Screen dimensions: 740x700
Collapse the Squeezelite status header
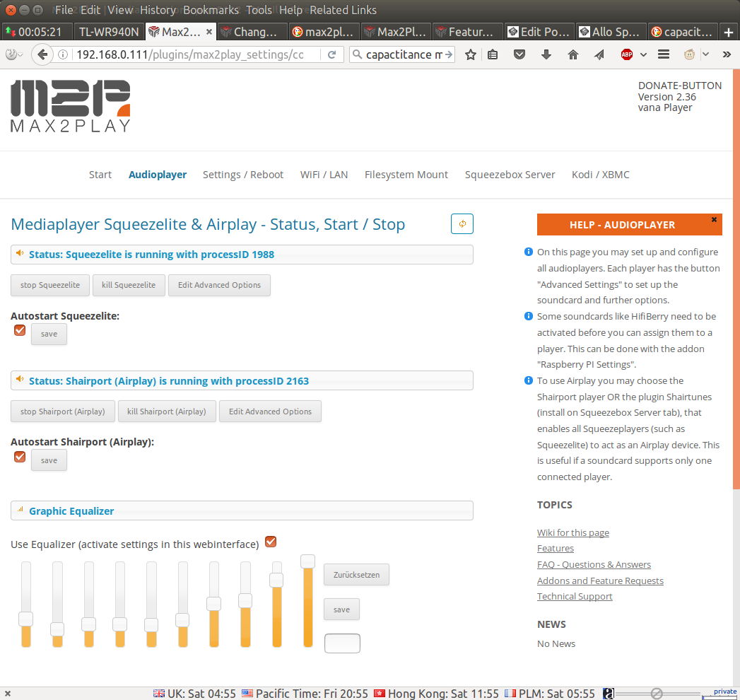click(242, 255)
